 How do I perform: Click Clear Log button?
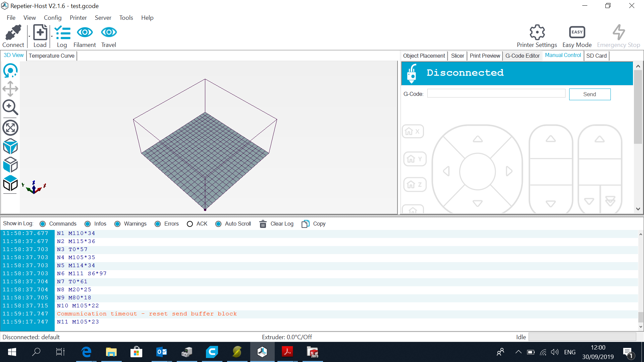coord(276,224)
